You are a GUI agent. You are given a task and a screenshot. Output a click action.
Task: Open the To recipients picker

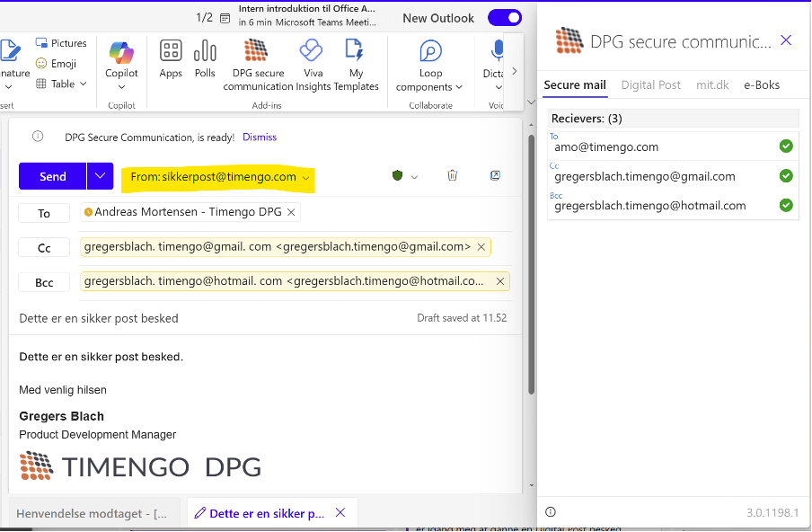pyautogui.click(x=44, y=213)
